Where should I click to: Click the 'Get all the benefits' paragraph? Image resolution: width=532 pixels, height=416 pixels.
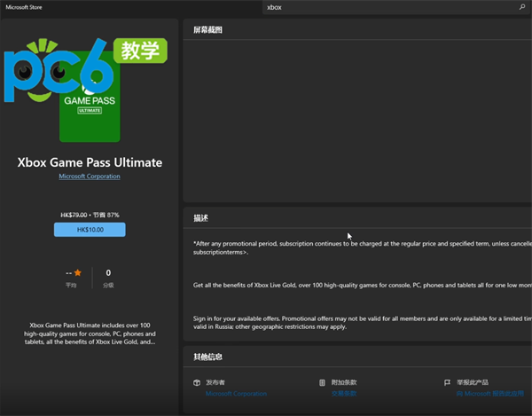363,285
